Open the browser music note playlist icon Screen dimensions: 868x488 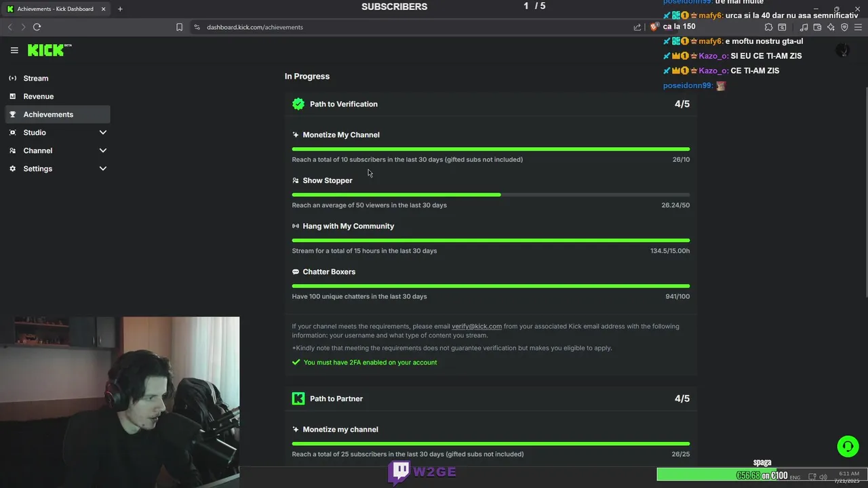[804, 27]
